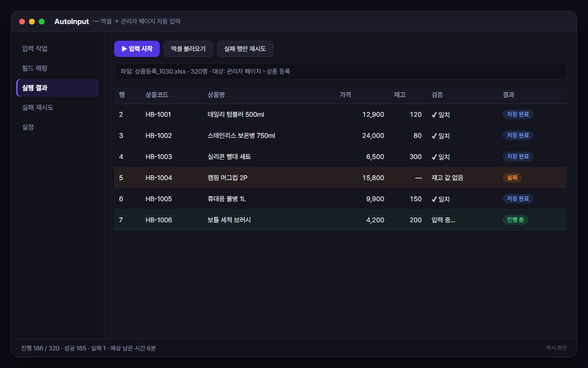Click price value 4,200

click(375, 220)
